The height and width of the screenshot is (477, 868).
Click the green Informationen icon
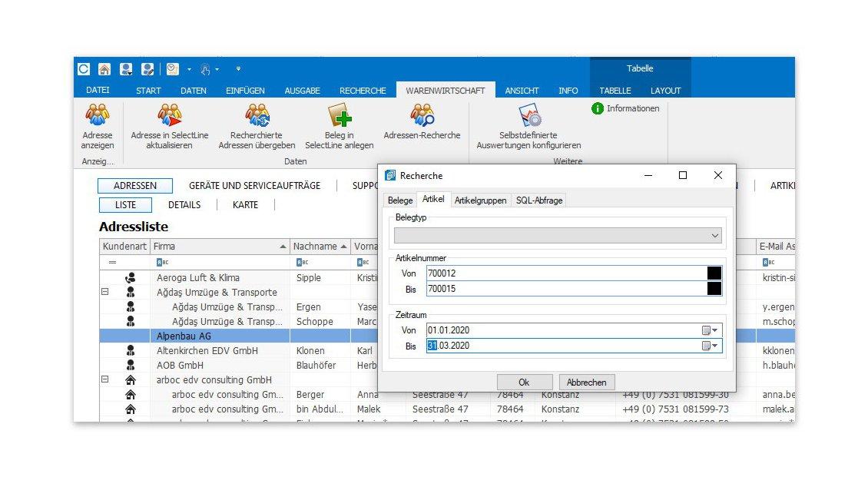[598, 108]
